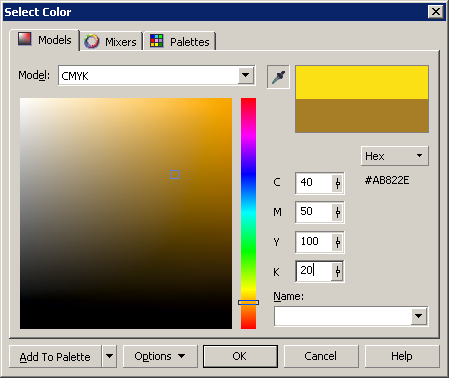Click the Models tab icon

[x=25, y=39]
